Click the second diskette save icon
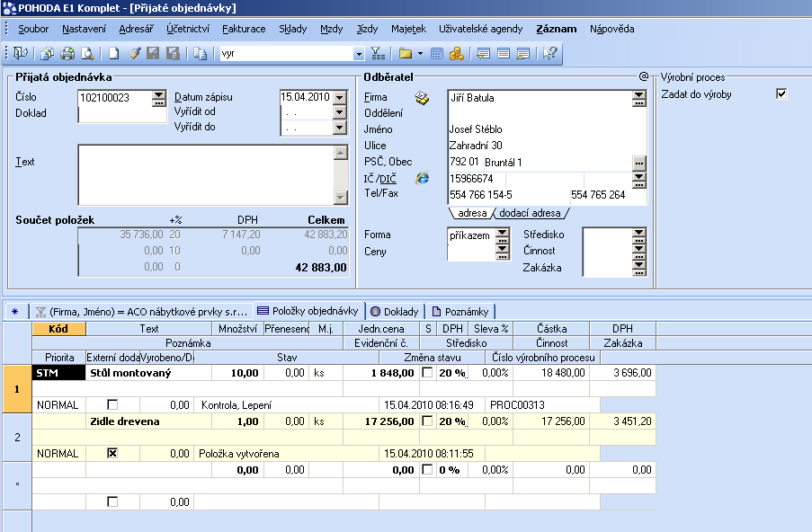Viewport: 812px width, 532px height. (173, 53)
